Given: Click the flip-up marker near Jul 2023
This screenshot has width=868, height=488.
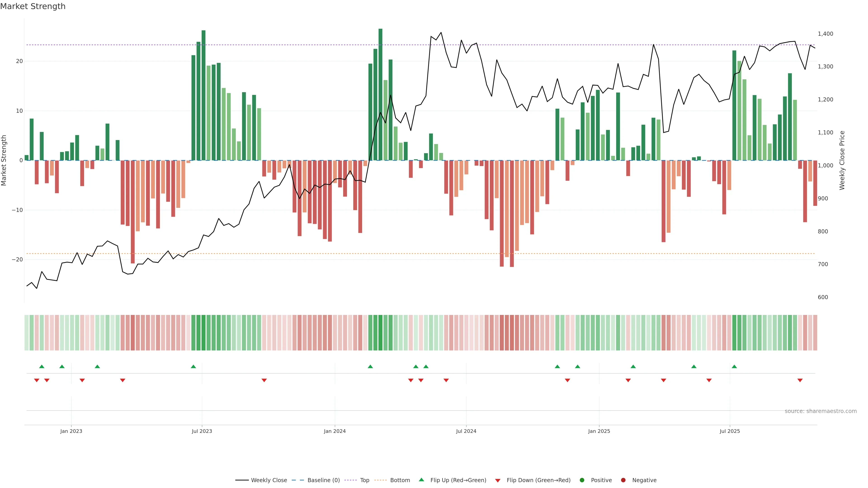Looking at the screenshot, I should point(193,366).
